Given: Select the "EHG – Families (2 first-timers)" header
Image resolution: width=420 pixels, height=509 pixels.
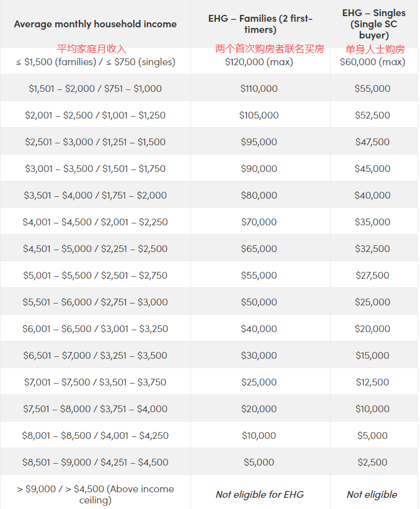Looking at the screenshot, I should click(x=260, y=24).
